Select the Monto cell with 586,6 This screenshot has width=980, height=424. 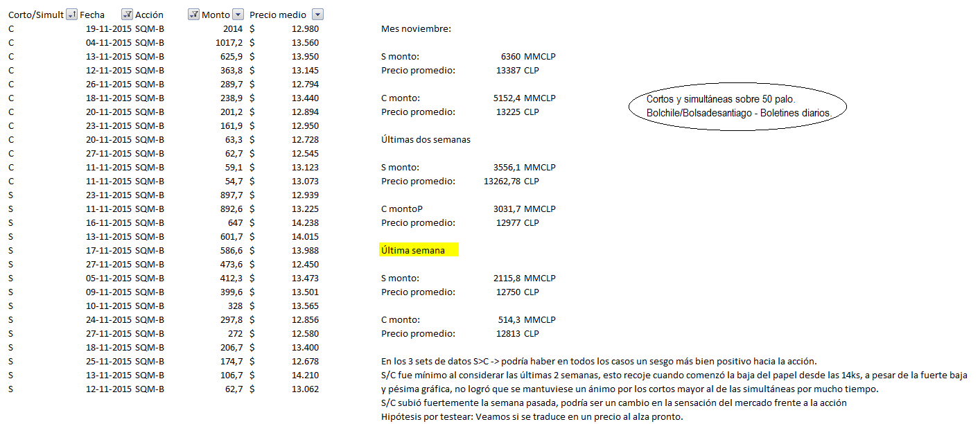tap(231, 250)
